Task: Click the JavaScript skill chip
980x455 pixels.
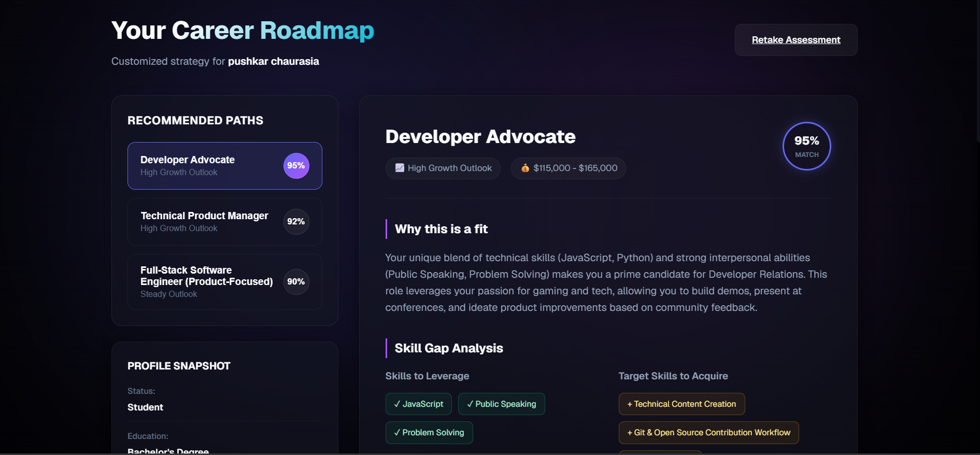Action: coord(418,404)
